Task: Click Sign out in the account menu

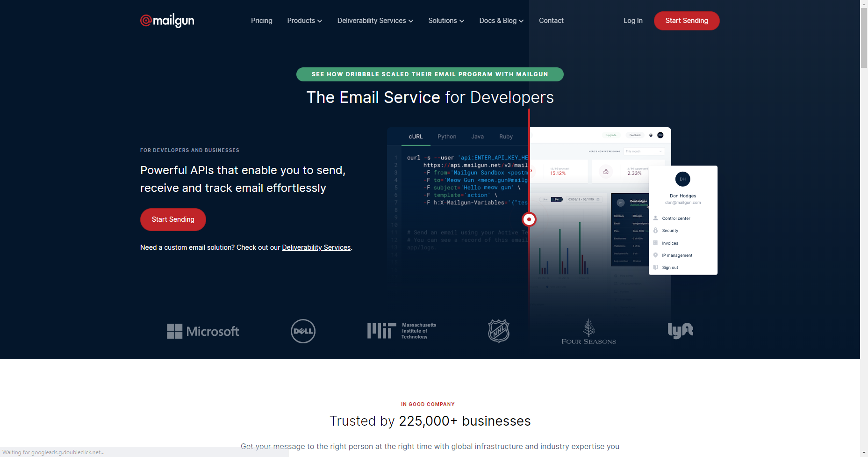Action: tap(670, 268)
